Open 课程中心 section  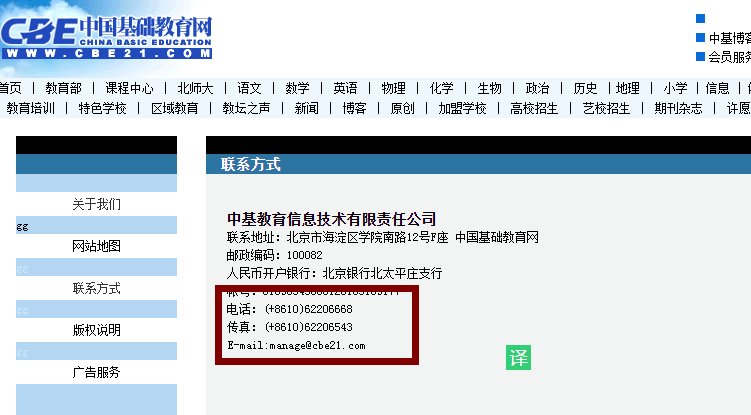129,88
